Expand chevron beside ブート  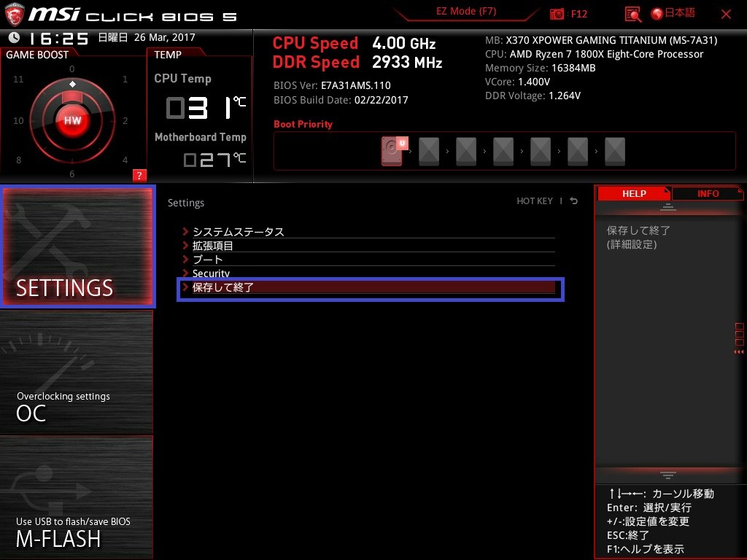pos(185,259)
